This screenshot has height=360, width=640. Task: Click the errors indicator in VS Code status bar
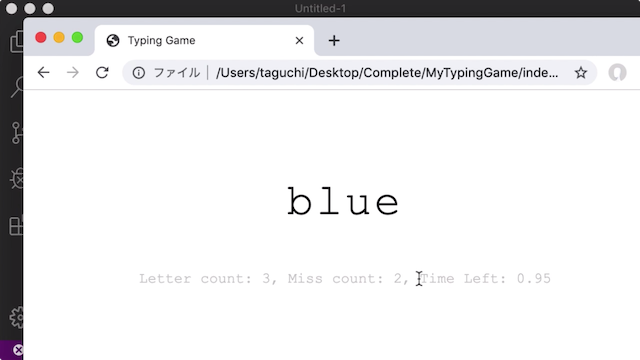pos(18,350)
